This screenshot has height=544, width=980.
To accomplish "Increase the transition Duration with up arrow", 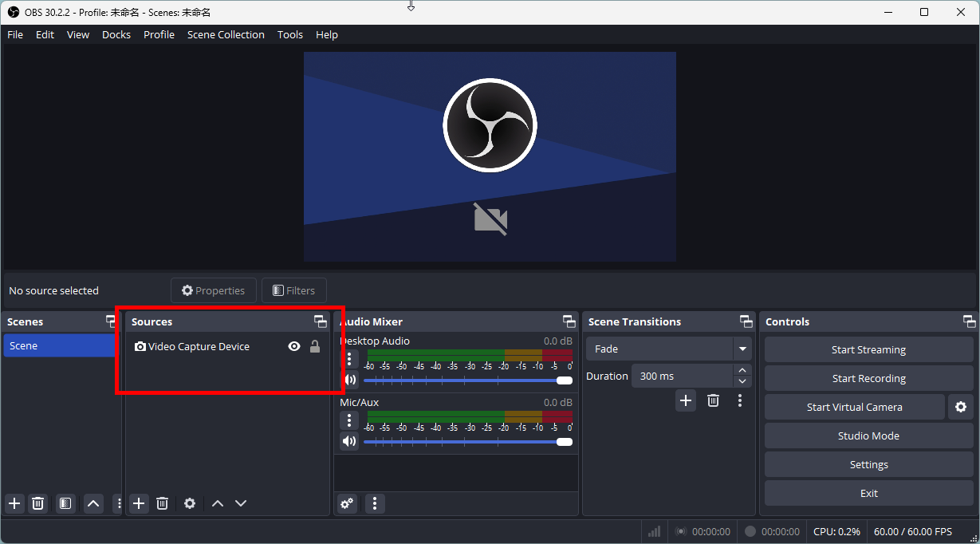I will pyautogui.click(x=743, y=370).
